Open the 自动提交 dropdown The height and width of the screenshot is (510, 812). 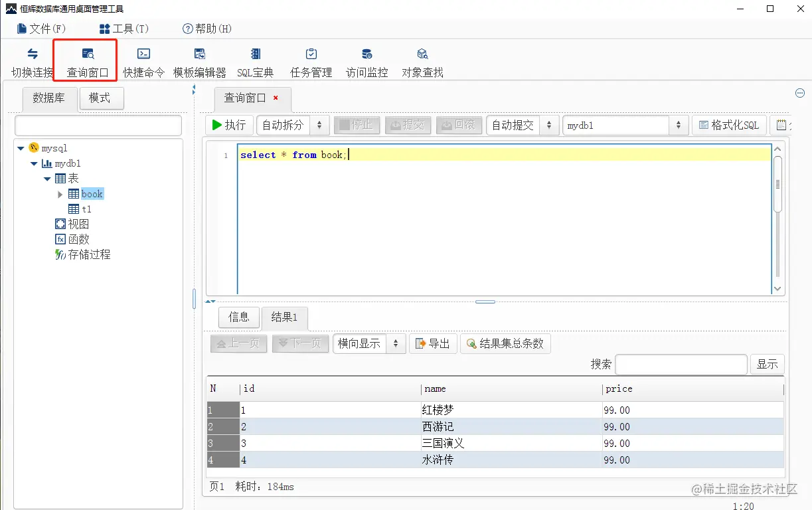click(523, 125)
